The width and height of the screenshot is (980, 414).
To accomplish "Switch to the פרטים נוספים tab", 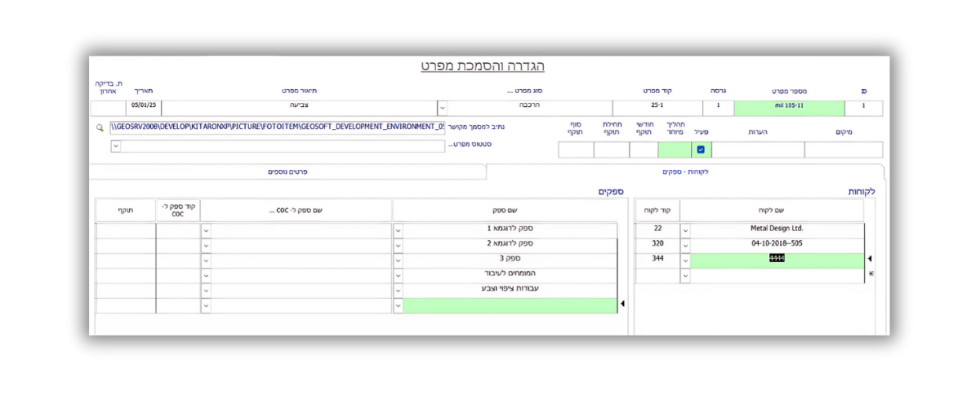I will coord(287,172).
